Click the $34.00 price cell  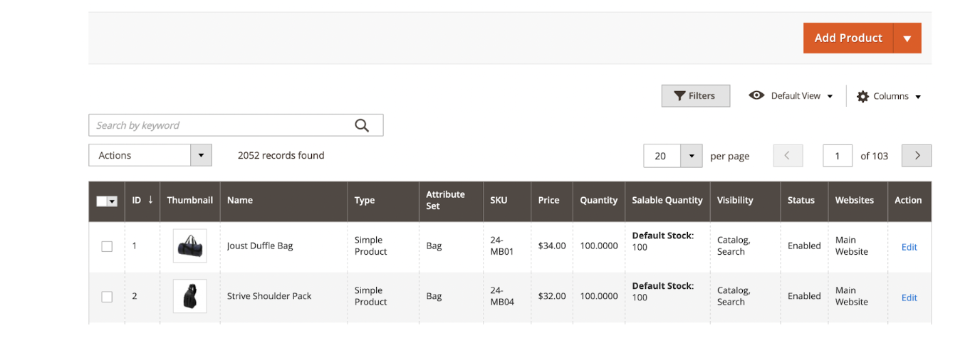(552, 246)
